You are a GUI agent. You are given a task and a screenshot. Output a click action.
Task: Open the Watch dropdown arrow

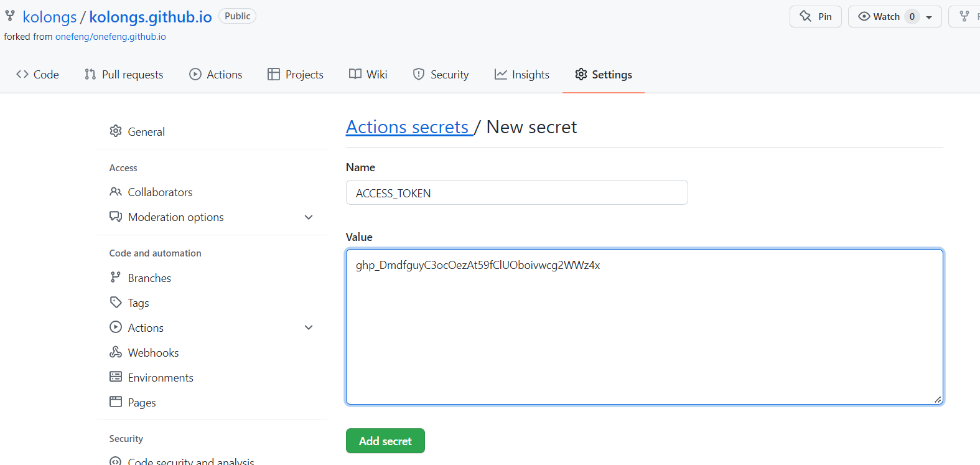coord(929,17)
